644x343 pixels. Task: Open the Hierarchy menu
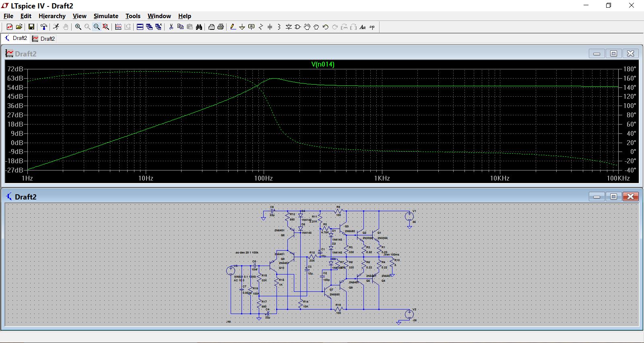point(52,16)
